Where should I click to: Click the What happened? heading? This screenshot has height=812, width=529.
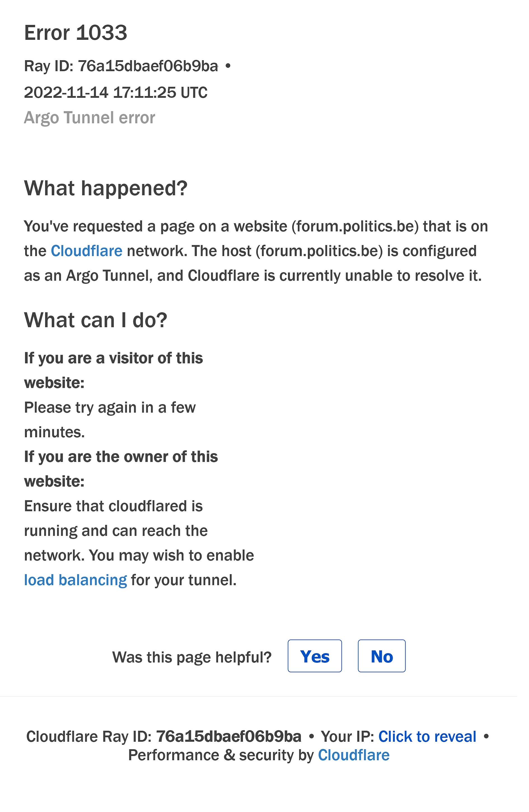pyautogui.click(x=106, y=188)
